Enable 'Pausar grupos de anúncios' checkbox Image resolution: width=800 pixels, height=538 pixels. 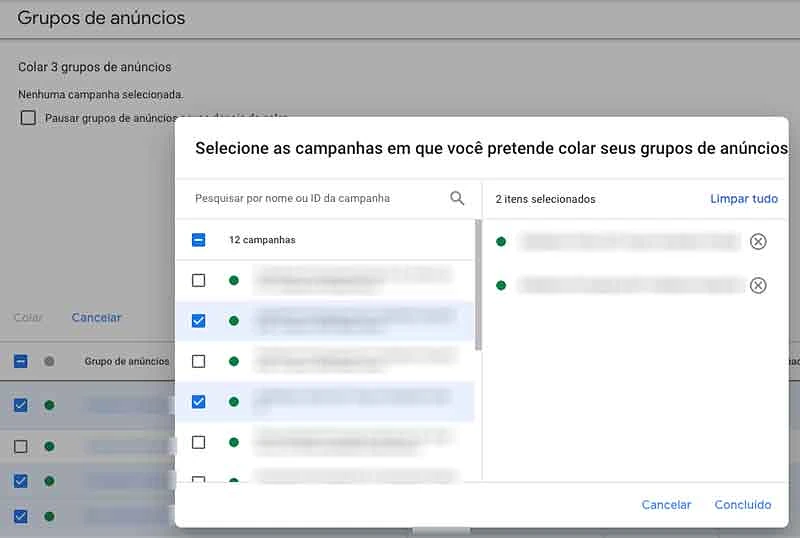click(28, 118)
